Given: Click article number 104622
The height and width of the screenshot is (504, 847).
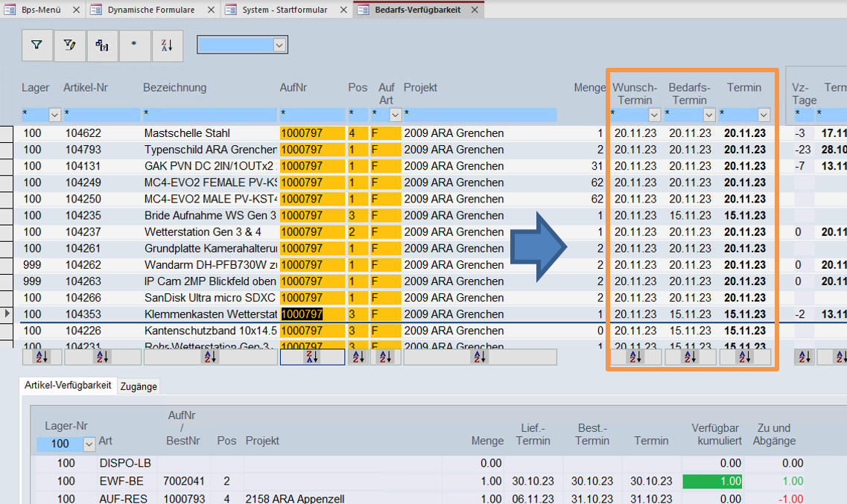Looking at the screenshot, I should click(x=83, y=133).
